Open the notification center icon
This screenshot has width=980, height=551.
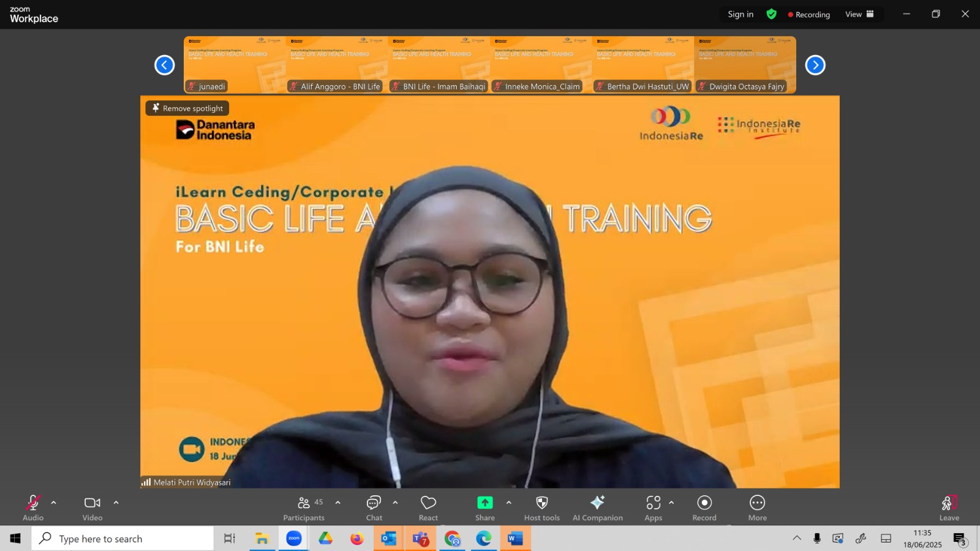tap(960, 539)
